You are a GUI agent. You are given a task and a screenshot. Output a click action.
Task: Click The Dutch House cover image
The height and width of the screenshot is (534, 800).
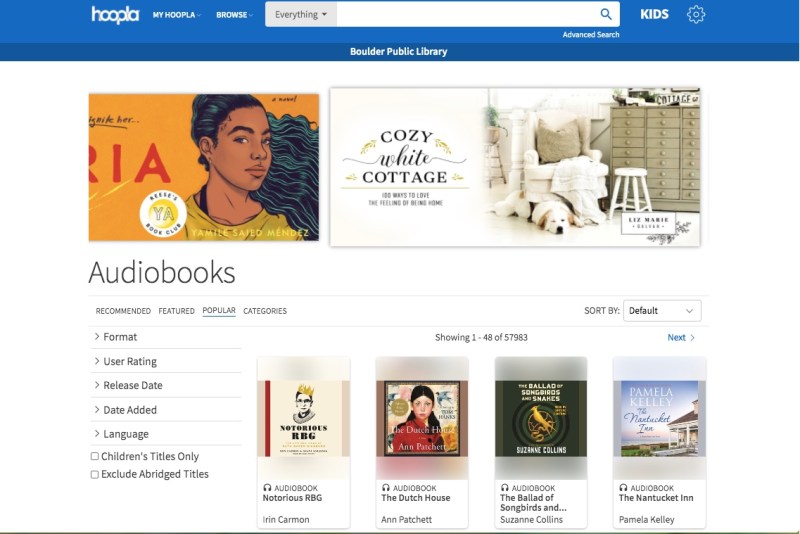[x=422, y=418]
